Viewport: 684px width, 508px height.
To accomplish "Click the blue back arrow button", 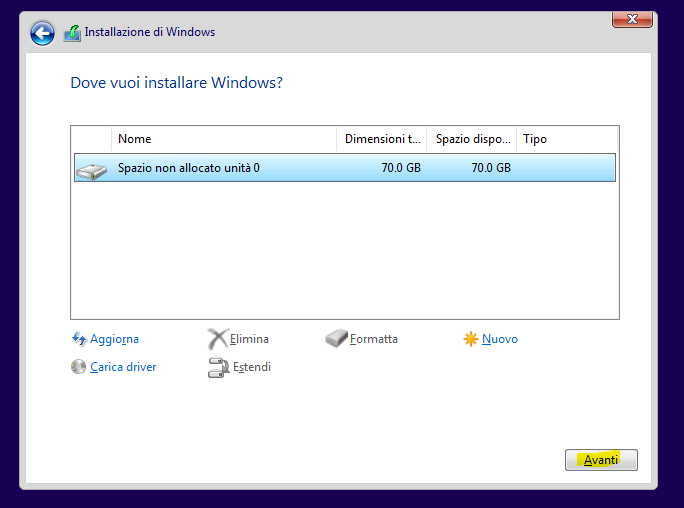I will coord(42,33).
